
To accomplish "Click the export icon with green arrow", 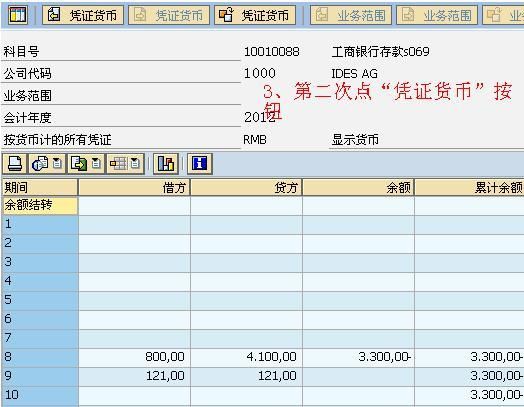I will (x=79, y=164).
